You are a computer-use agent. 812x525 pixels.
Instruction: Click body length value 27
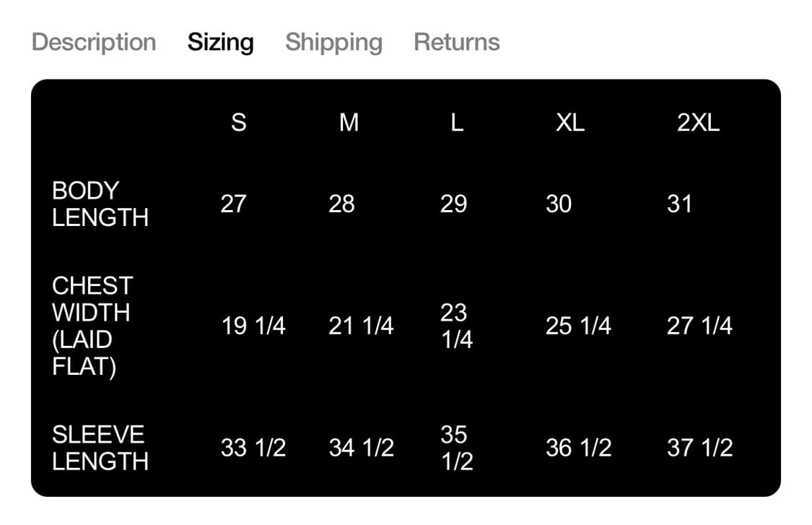(233, 204)
